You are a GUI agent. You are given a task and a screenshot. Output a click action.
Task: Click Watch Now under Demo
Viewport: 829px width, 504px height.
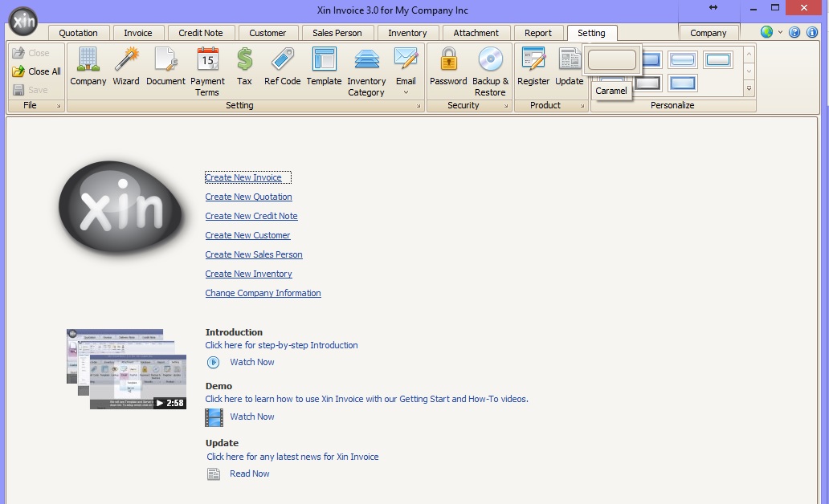251,417
